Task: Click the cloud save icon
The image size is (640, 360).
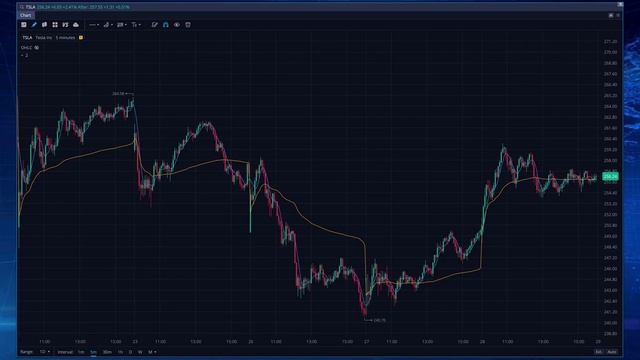Action: pos(76,25)
